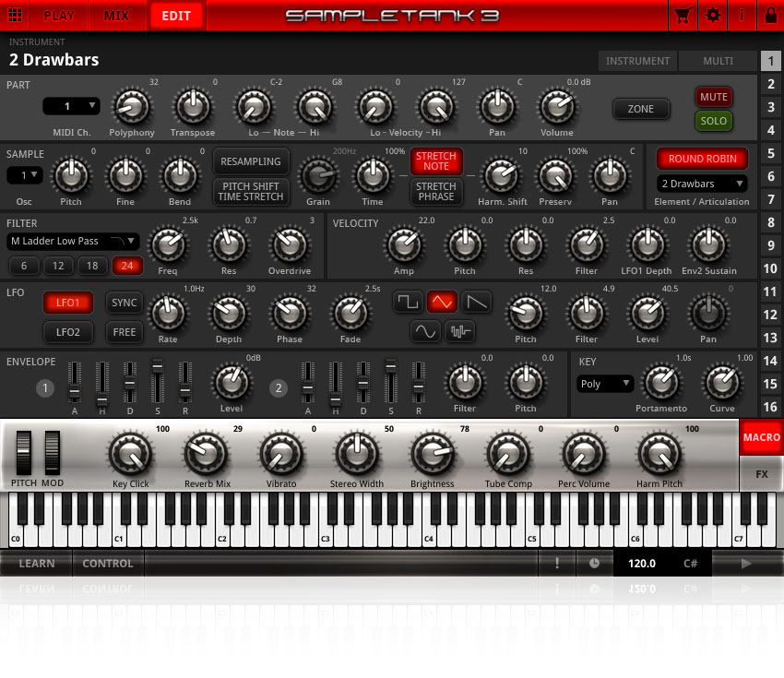
Task: Enable STRETCH NOTE mode
Action: (x=436, y=161)
